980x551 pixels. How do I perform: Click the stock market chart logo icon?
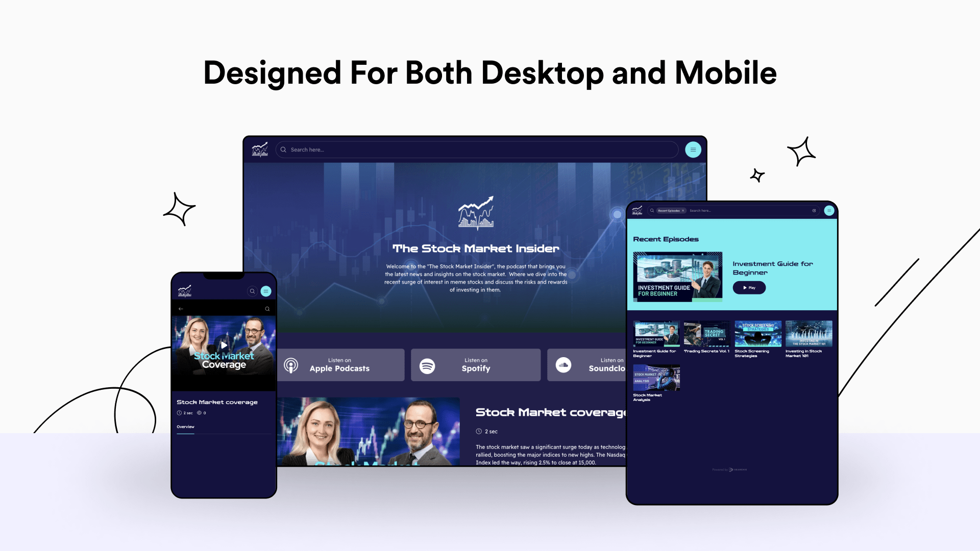pyautogui.click(x=260, y=149)
